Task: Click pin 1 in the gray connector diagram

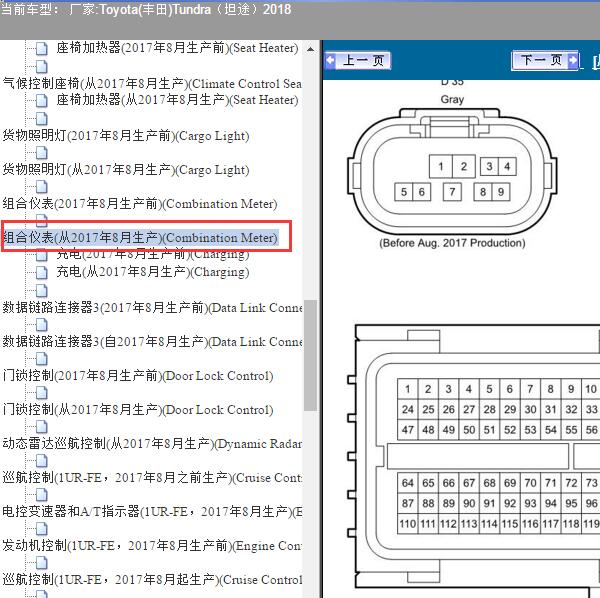Action: pyautogui.click(x=441, y=166)
